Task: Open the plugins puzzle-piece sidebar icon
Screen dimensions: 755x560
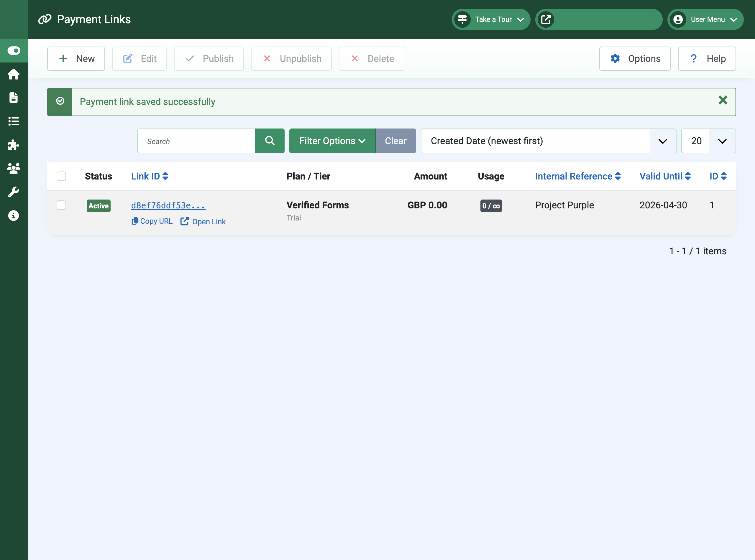Action: point(14,145)
